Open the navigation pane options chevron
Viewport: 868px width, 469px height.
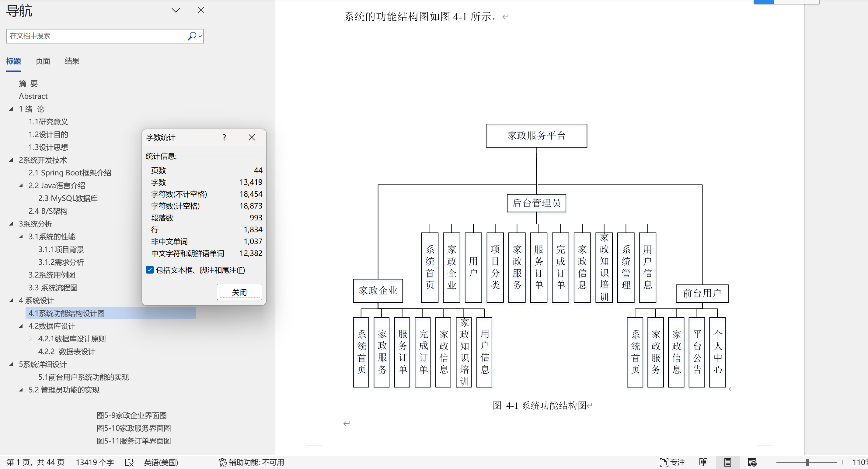point(176,10)
